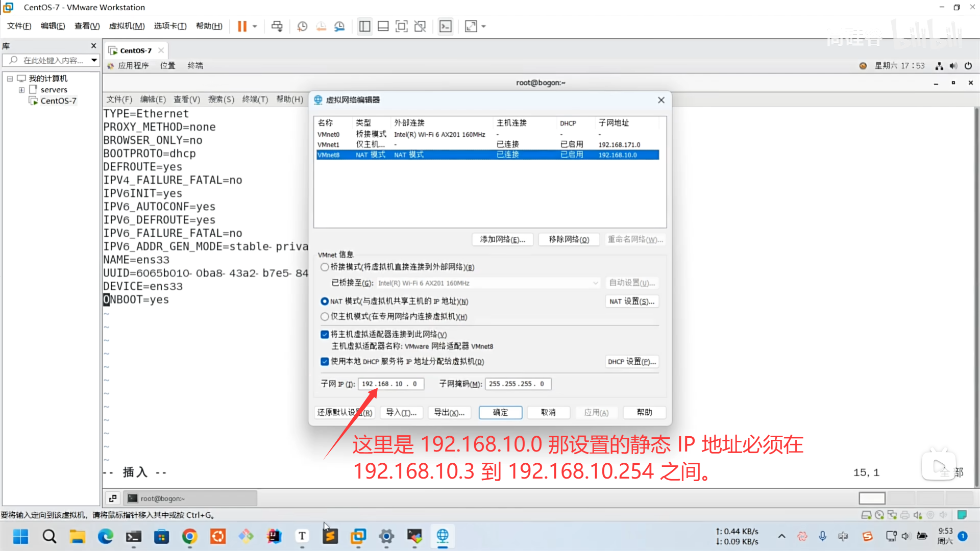
Task: Select the host-only mode radio button
Action: (325, 316)
